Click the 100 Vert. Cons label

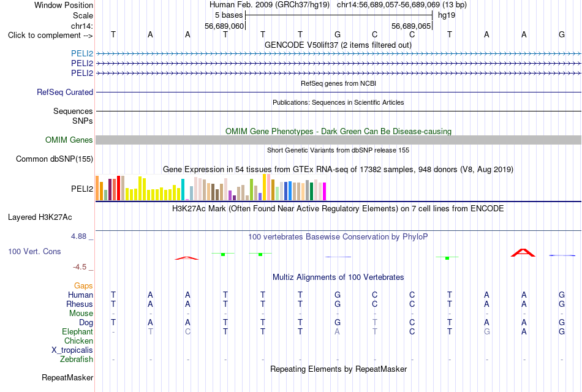(34, 251)
